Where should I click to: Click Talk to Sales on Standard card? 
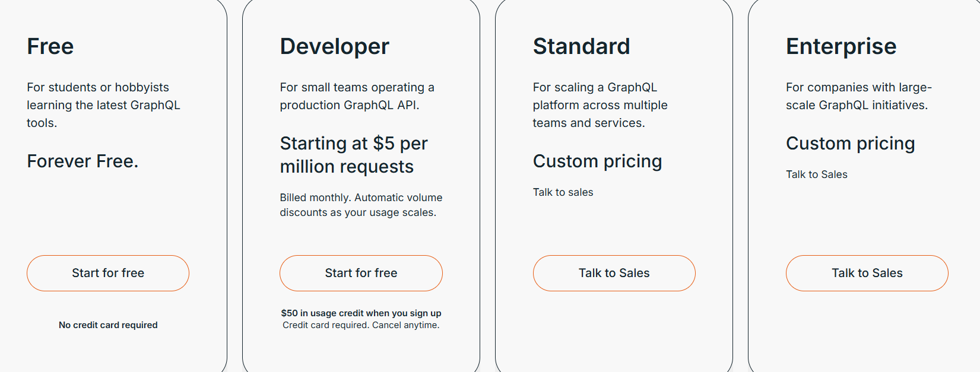tap(614, 273)
